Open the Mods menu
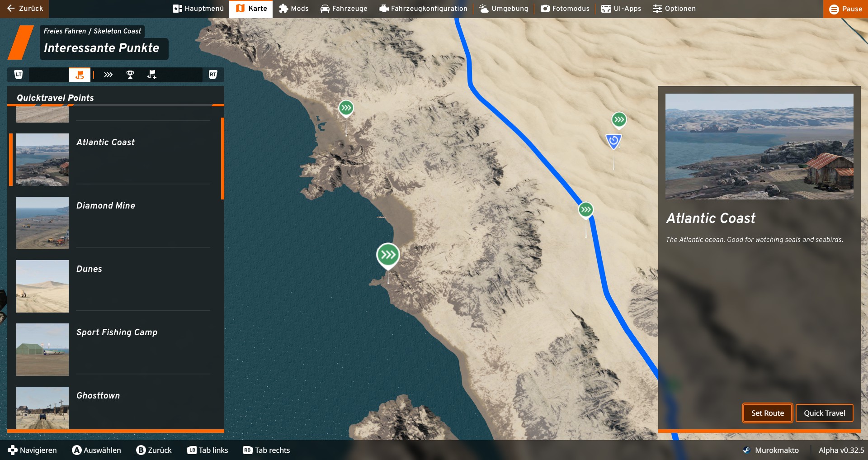Viewport: 868px width, 460px height. tap(294, 9)
